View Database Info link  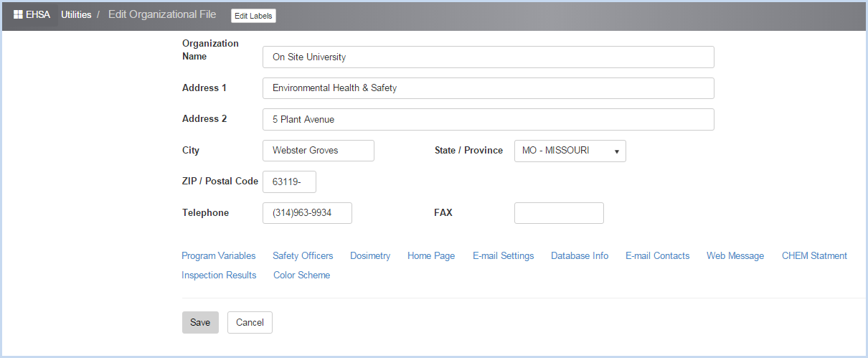click(x=580, y=256)
